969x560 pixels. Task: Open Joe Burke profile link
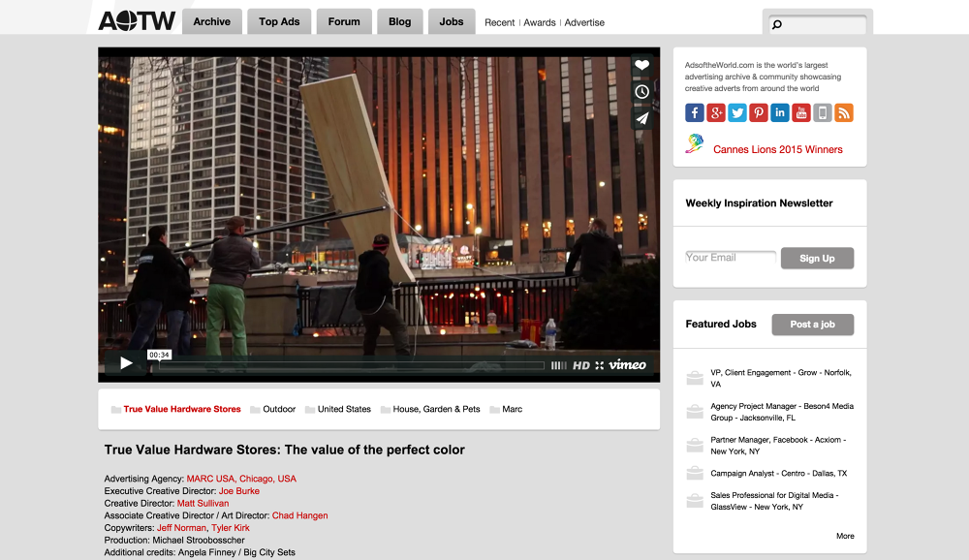(x=239, y=491)
